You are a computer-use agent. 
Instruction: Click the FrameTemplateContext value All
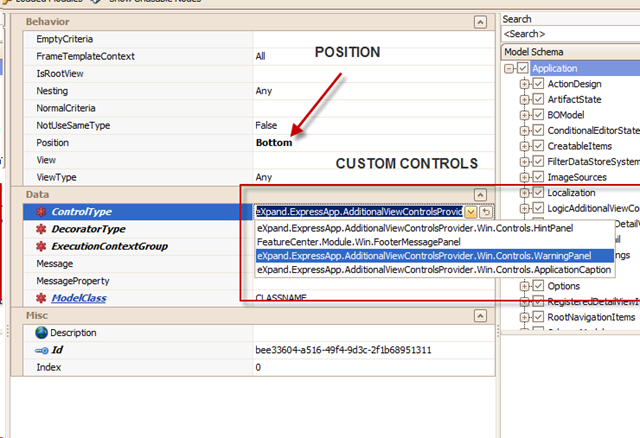click(x=260, y=56)
